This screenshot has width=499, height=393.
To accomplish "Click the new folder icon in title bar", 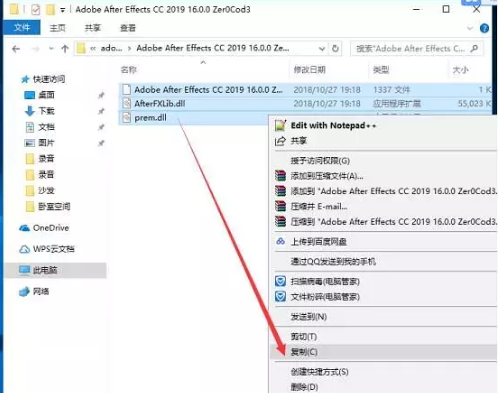I will [x=50, y=9].
